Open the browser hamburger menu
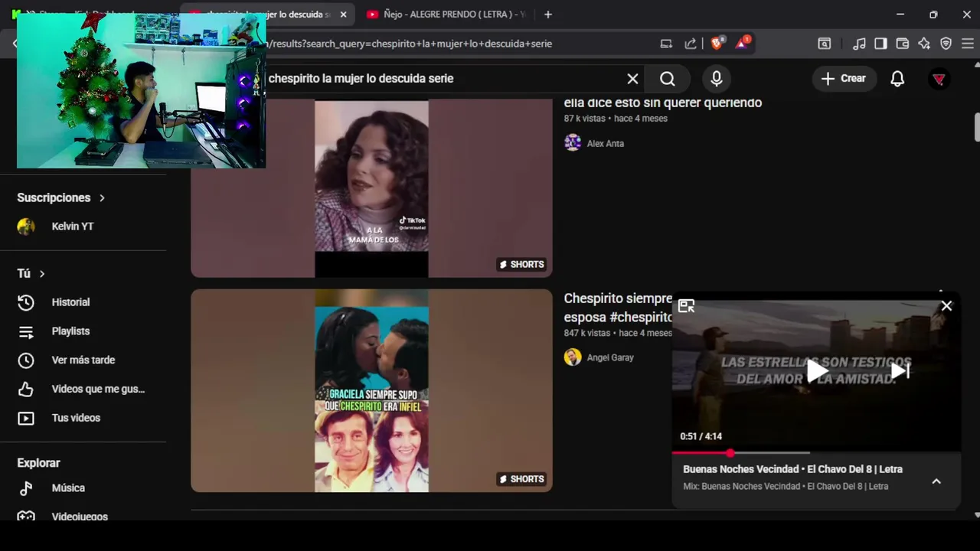The image size is (980, 551). [968, 44]
